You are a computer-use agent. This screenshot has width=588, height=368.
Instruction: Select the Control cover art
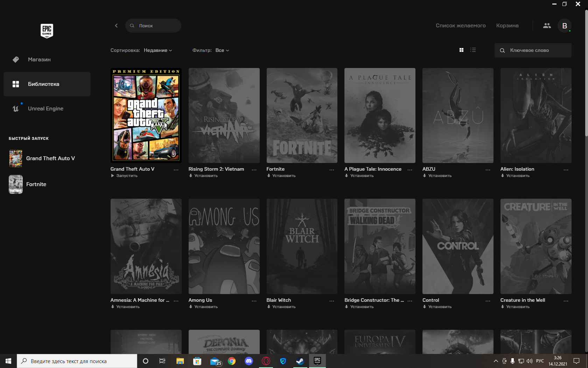click(458, 246)
